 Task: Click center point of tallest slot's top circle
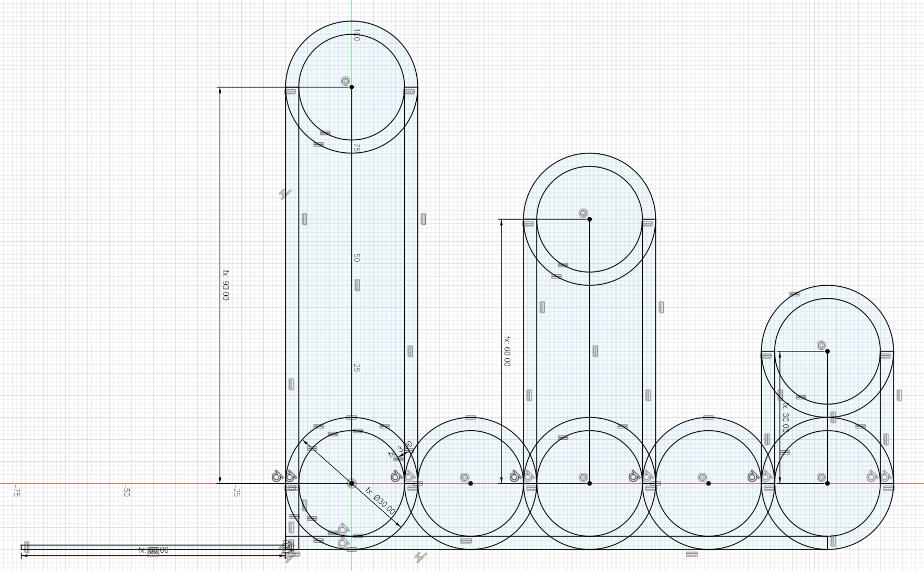[352, 87]
